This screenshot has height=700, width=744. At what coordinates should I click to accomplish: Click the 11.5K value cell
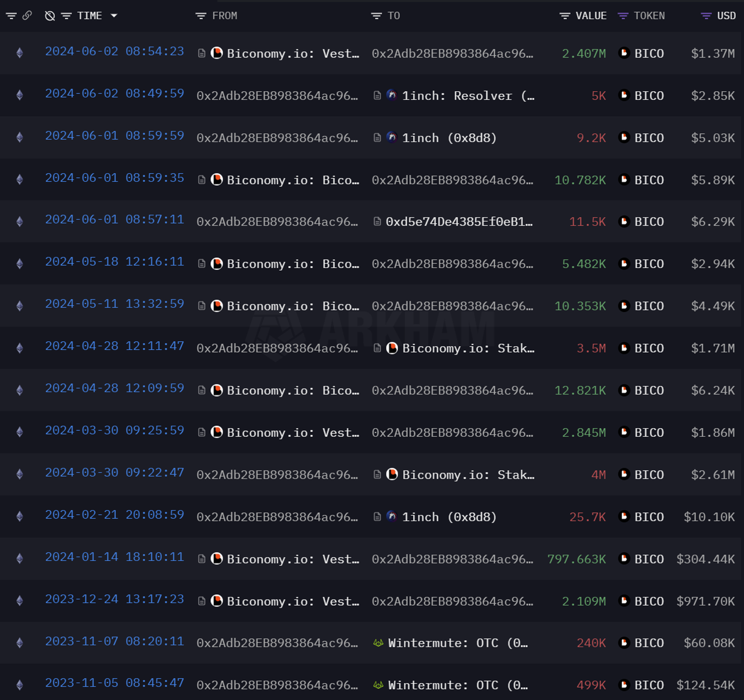[x=588, y=221]
